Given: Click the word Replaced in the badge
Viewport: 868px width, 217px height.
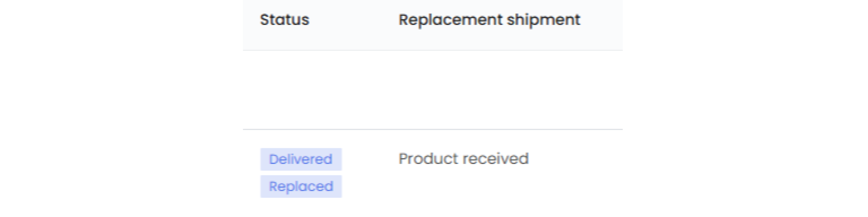Looking at the screenshot, I should click(x=301, y=186).
